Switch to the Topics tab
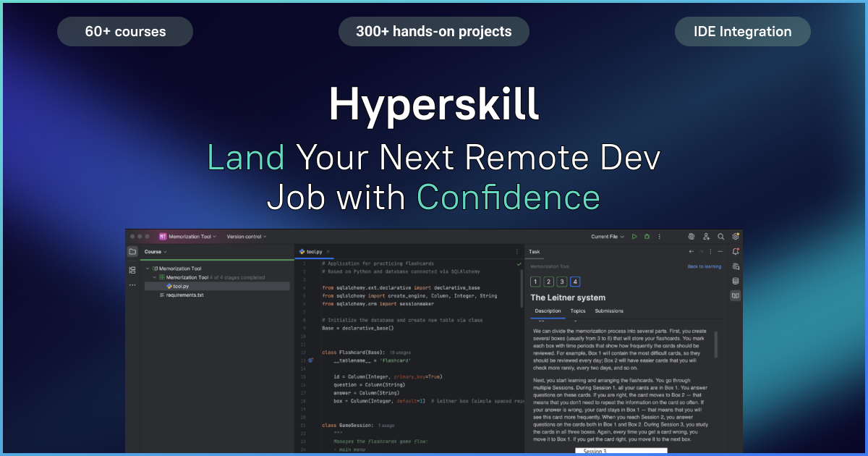This screenshot has height=456, width=868. tap(578, 311)
